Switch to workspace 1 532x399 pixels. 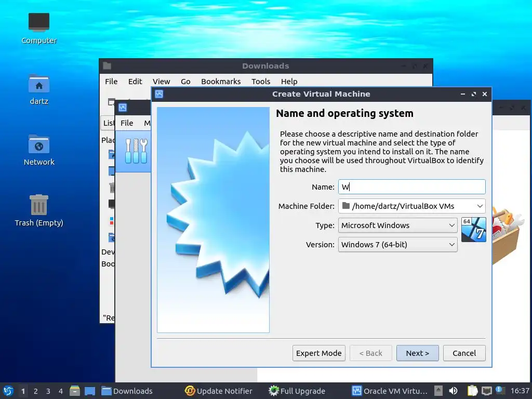[23, 391]
